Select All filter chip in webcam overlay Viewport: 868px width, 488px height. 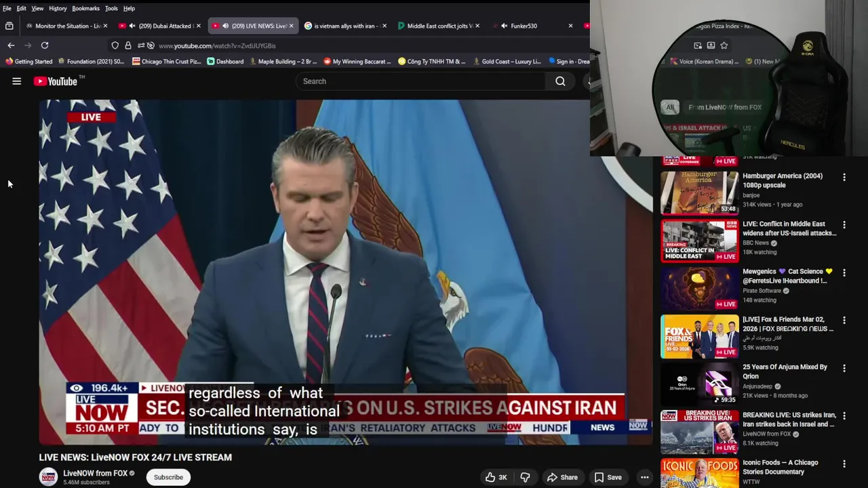(x=670, y=107)
